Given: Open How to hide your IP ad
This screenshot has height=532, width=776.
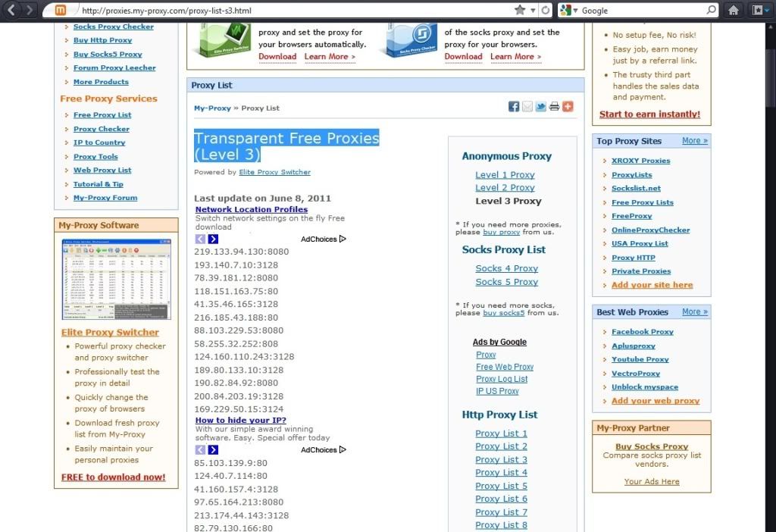Looking at the screenshot, I should point(240,420).
